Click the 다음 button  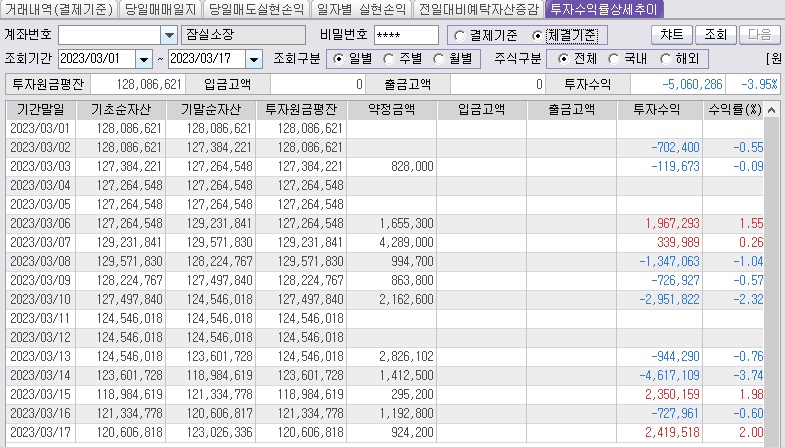pyautogui.click(x=759, y=35)
